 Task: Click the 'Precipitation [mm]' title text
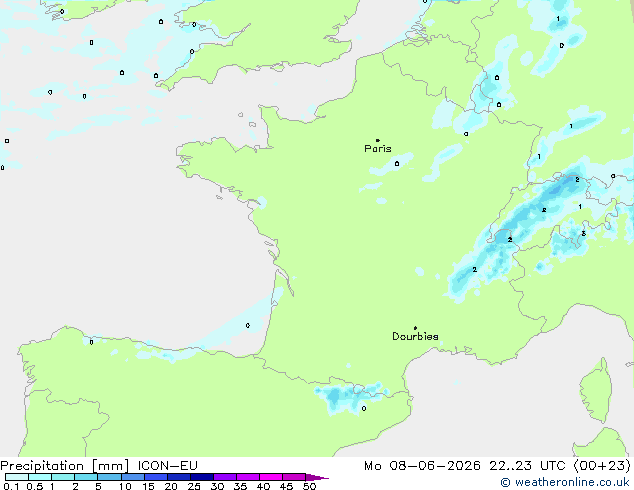tap(65, 466)
